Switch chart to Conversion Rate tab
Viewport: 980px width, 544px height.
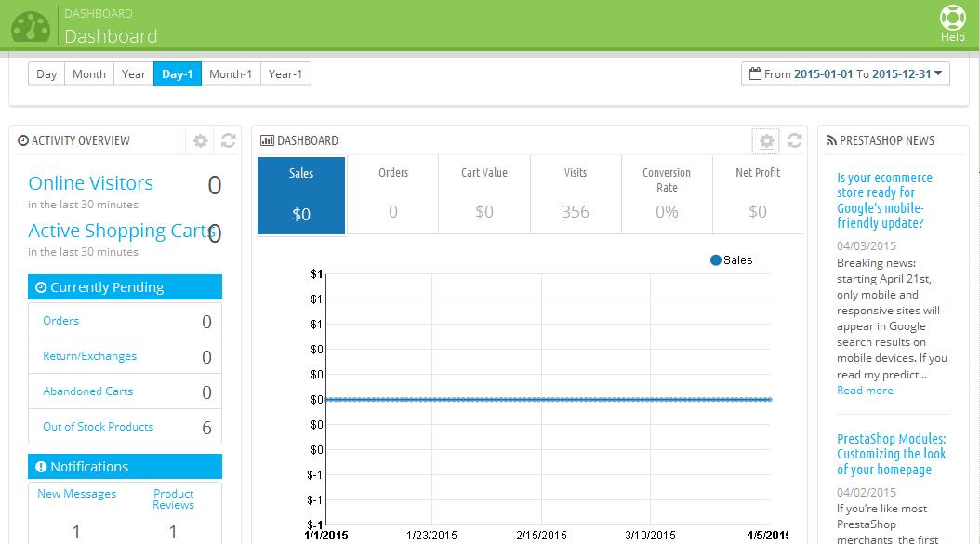coord(667,195)
